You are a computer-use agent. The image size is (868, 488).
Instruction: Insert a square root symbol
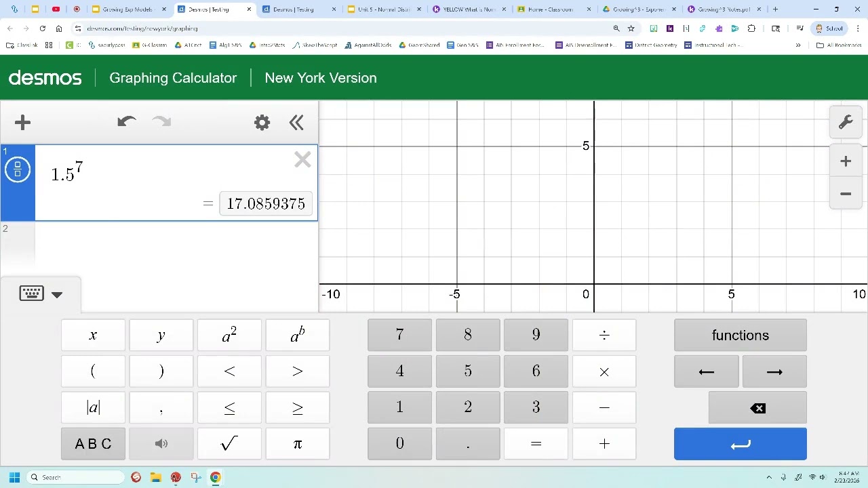[x=229, y=444]
